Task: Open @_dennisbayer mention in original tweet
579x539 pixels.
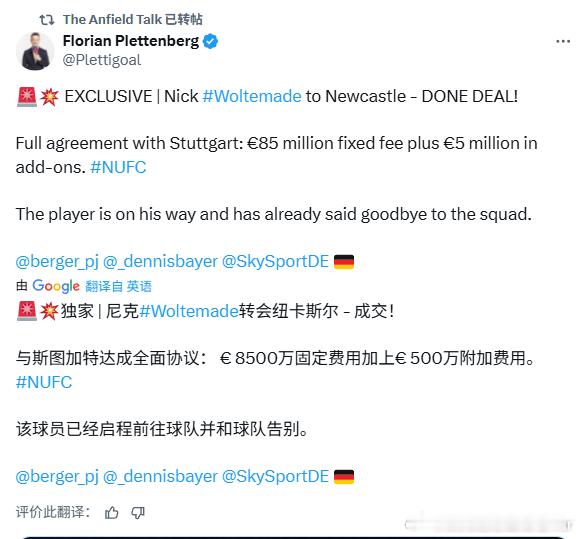Action: point(160,262)
